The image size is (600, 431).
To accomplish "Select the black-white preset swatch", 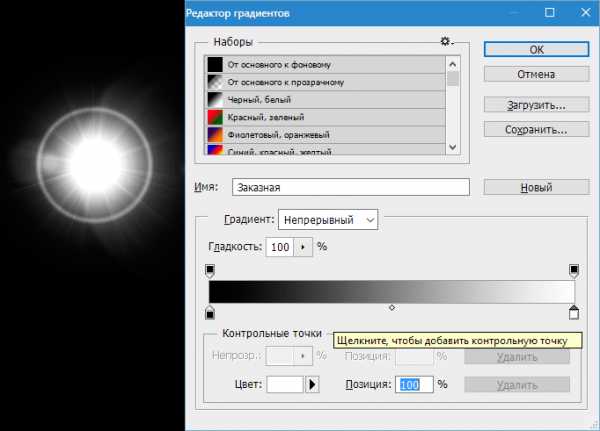I will (215, 100).
